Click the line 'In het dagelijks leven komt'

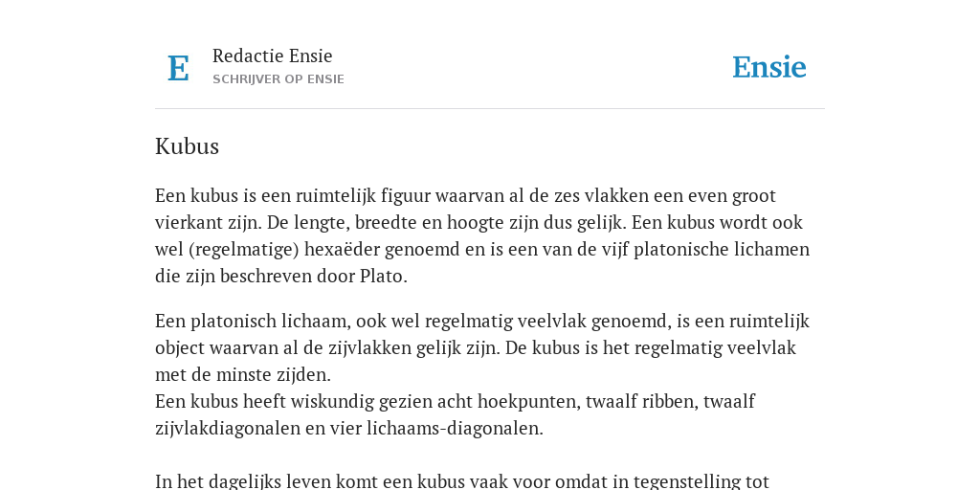[x=462, y=481]
